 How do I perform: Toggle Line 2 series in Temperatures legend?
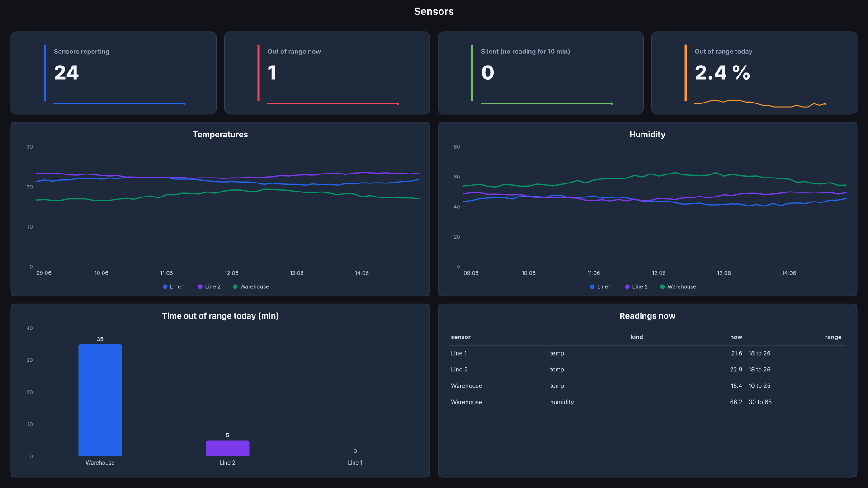click(x=209, y=287)
